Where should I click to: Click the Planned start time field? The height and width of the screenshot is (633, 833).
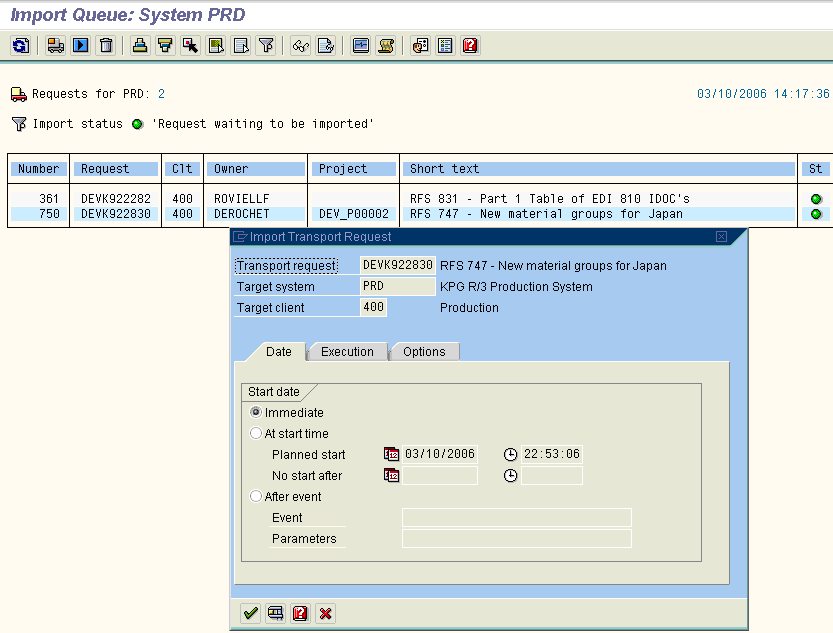(x=551, y=454)
